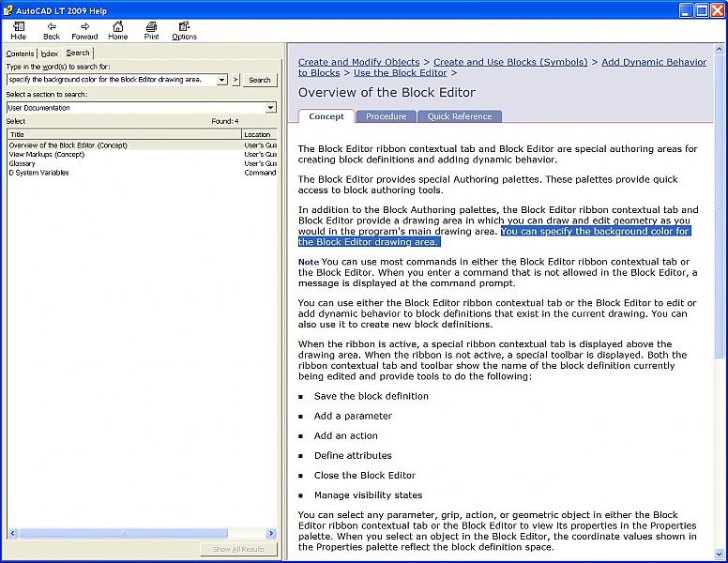Maximize the AutoCAD LT 2009 Help window

(x=702, y=10)
